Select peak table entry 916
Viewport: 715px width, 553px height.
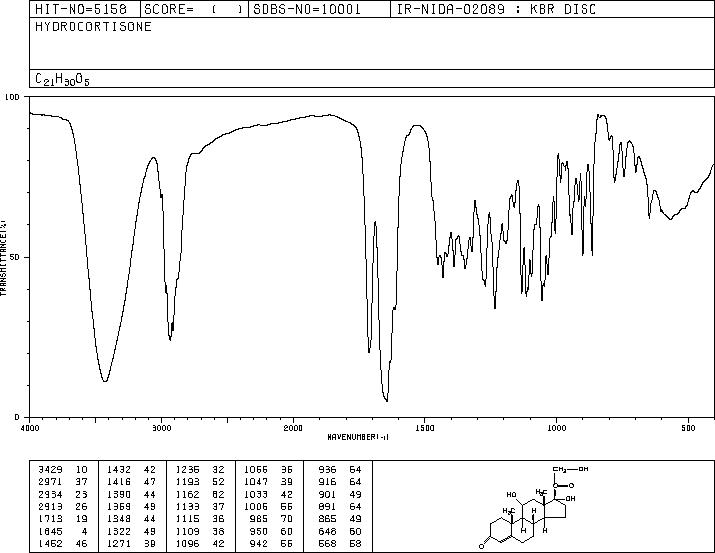(327, 482)
